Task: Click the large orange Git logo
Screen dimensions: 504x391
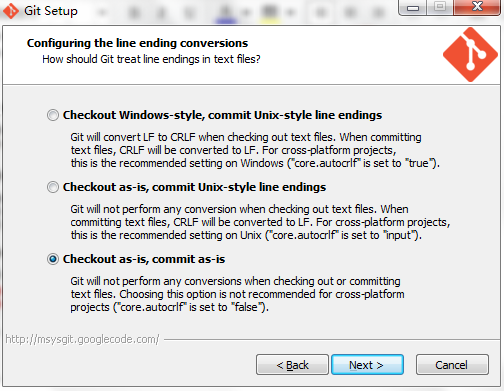Action: [470, 55]
